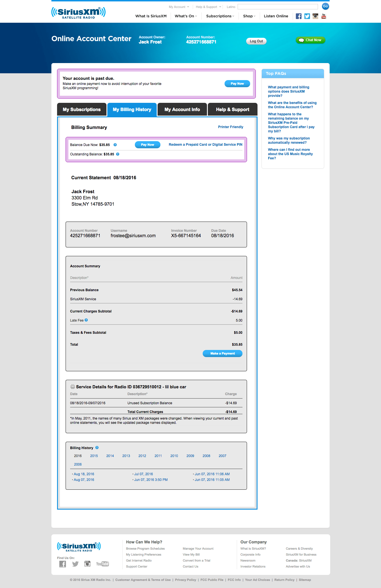The width and height of the screenshot is (381, 588).
Task: Open the Help & Support top dropdown
Action: pos(208,7)
